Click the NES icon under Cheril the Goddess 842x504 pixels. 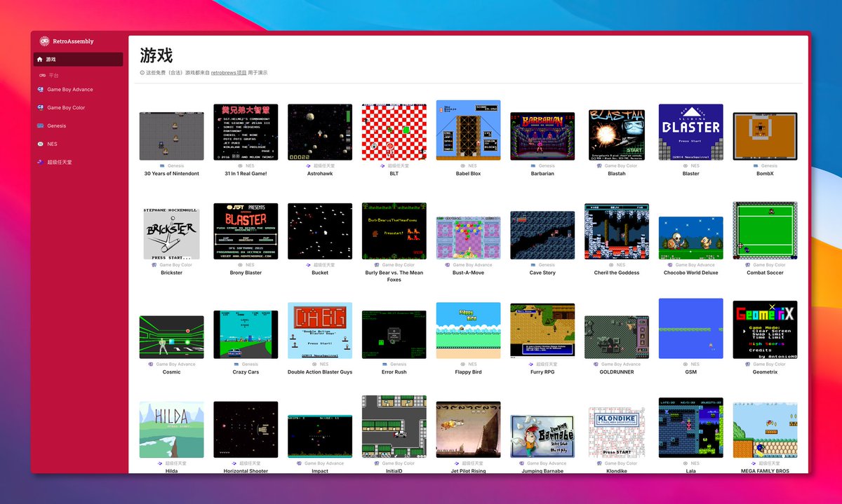pos(612,265)
